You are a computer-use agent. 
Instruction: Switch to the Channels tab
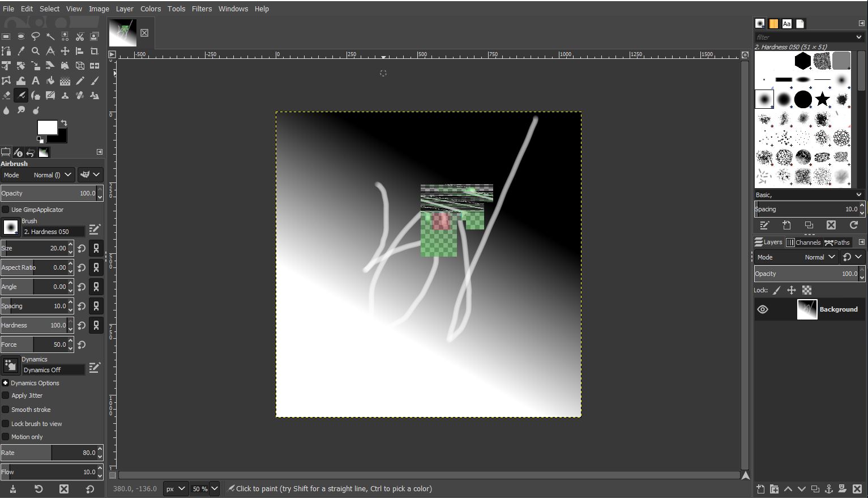[x=803, y=242]
